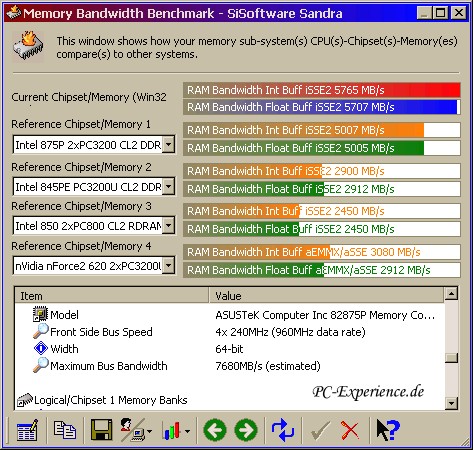Screen dimensions: 473x450
Task: Open dropdown arrow next to user/computer icon
Action: 149,431
